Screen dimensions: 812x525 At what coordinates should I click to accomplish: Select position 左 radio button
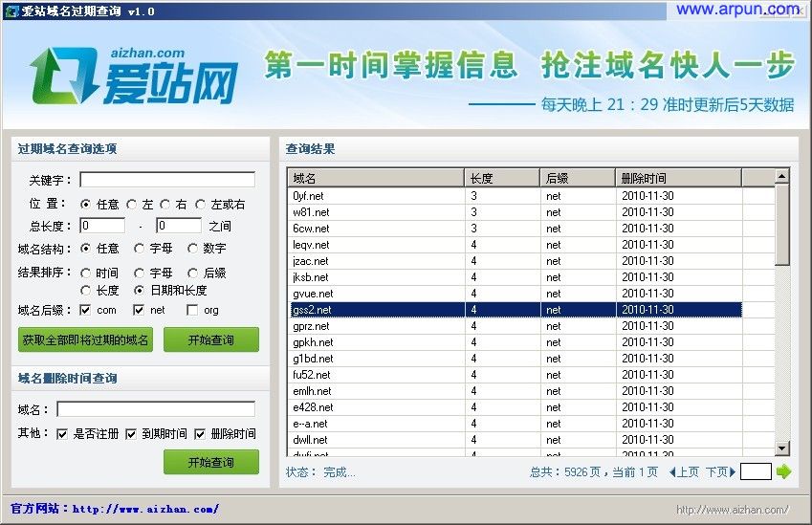132,204
